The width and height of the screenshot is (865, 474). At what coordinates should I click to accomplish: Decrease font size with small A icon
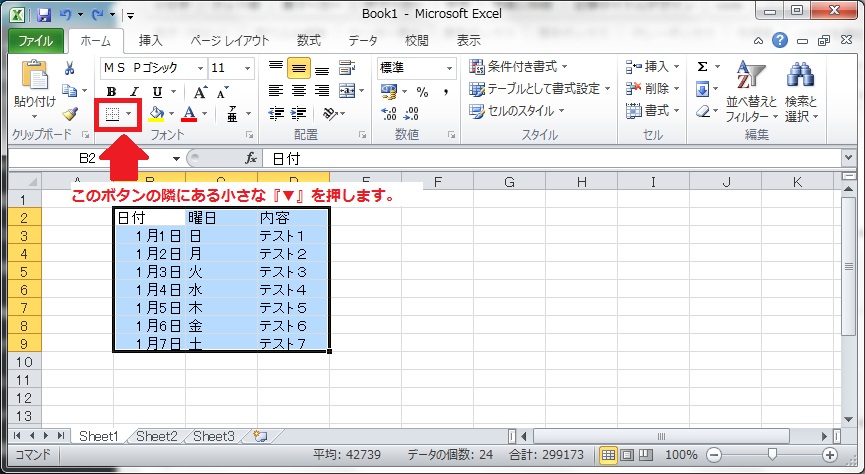click(223, 92)
